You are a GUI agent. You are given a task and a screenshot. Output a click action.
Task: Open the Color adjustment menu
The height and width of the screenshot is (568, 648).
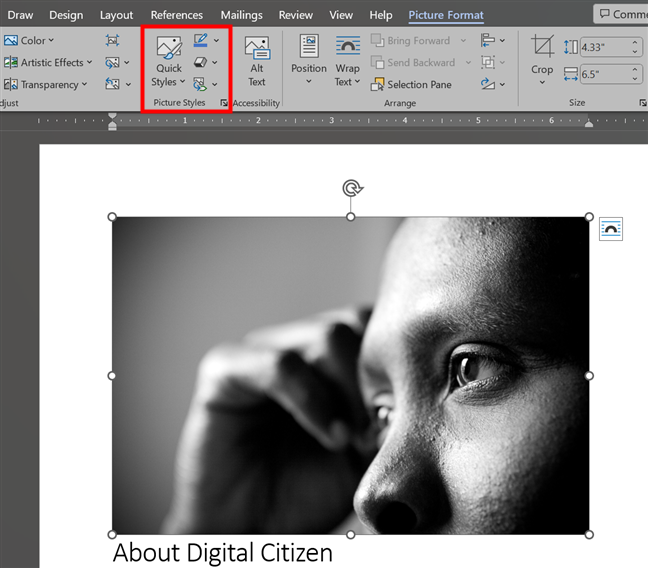tap(29, 41)
